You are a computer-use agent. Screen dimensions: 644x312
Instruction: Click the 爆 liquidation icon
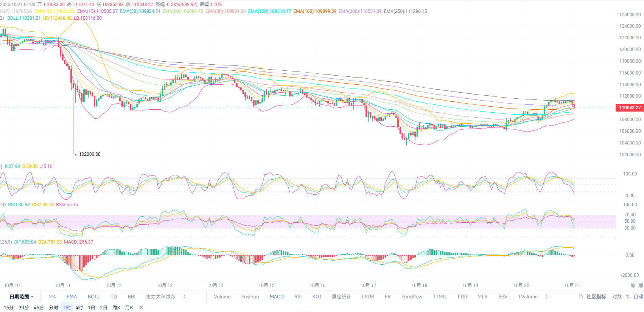click(x=641, y=286)
